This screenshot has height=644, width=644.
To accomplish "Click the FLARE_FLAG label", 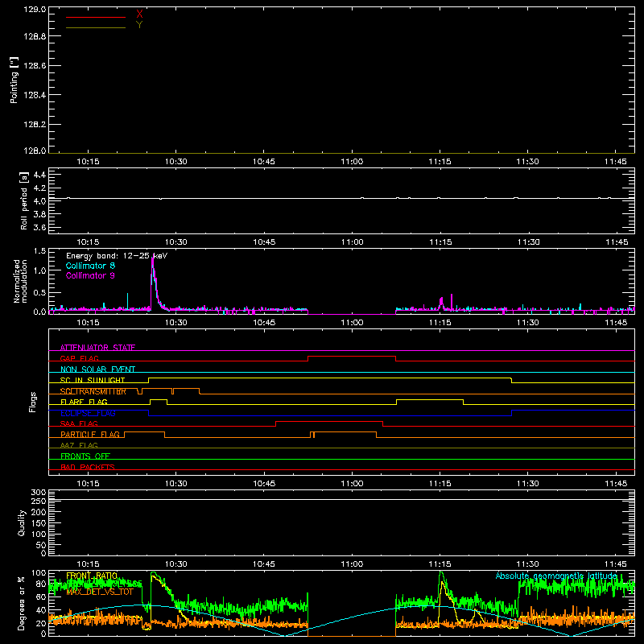I will [84, 402].
